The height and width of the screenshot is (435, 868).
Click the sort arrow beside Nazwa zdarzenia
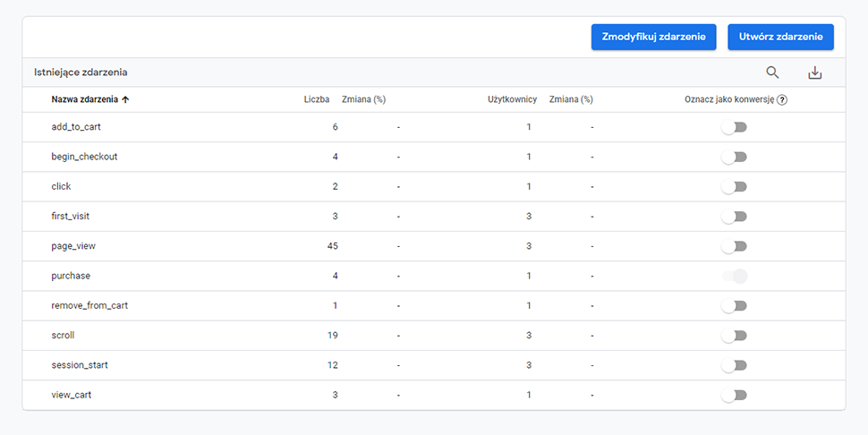(x=125, y=99)
